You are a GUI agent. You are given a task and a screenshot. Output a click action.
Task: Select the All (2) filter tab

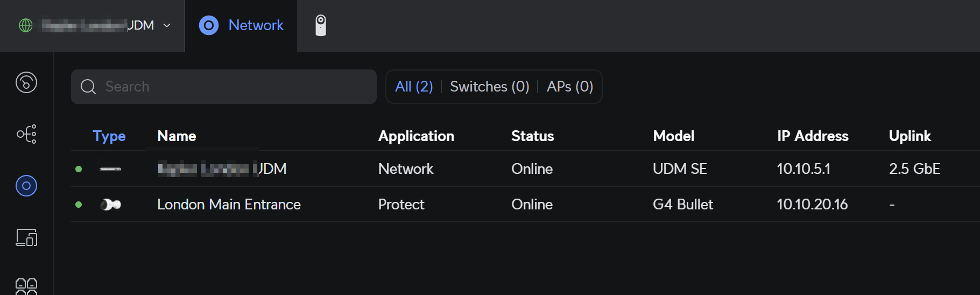click(414, 87)
